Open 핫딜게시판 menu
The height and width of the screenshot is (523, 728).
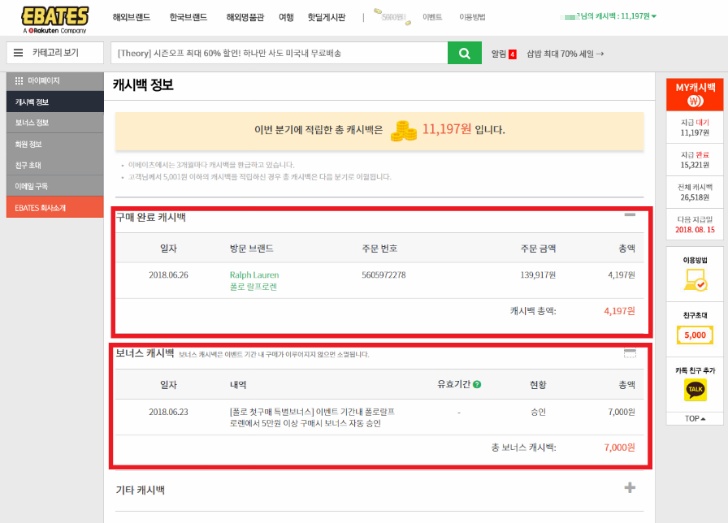326,17
